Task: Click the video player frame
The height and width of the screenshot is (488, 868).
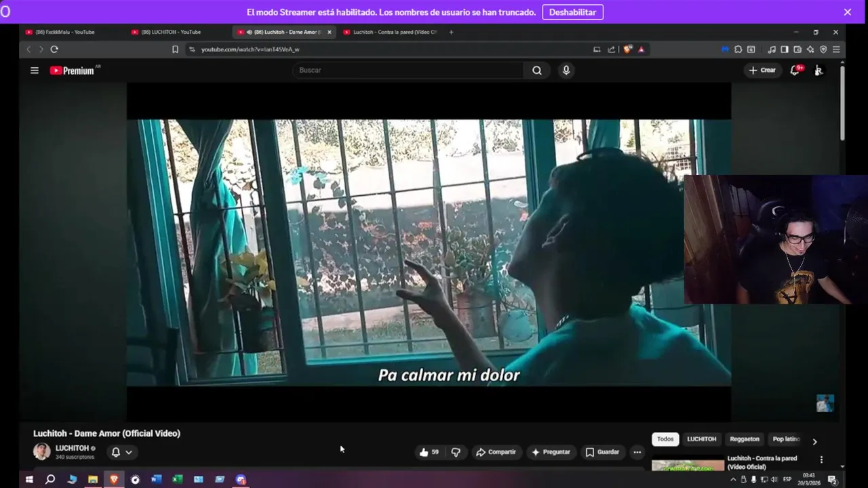Action: (x=429, y=252)
